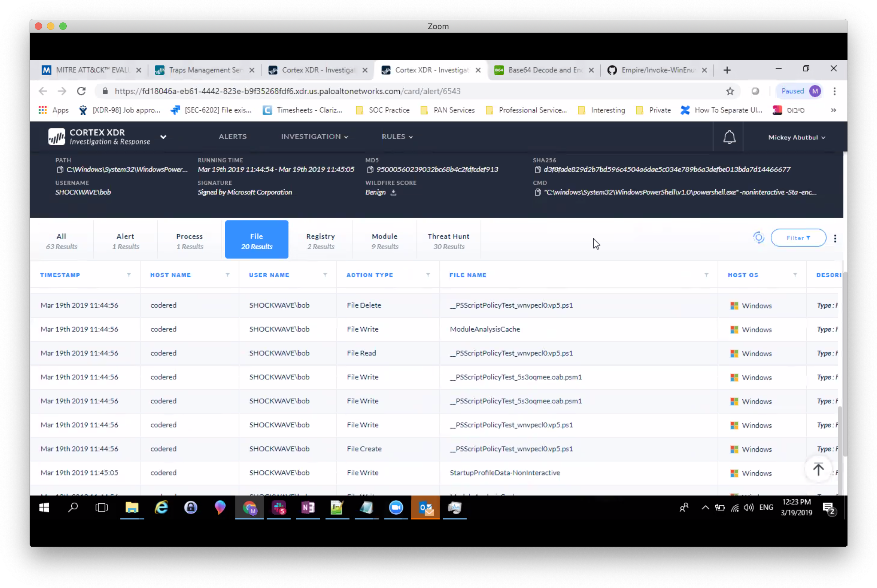Screen dimensions: 877x588
Task: Open Windows Start menu
Action: [x=44, y=508]
